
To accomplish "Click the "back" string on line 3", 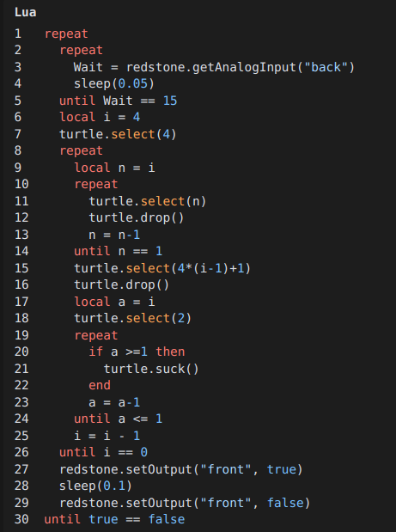I will (x=326, y=67).
